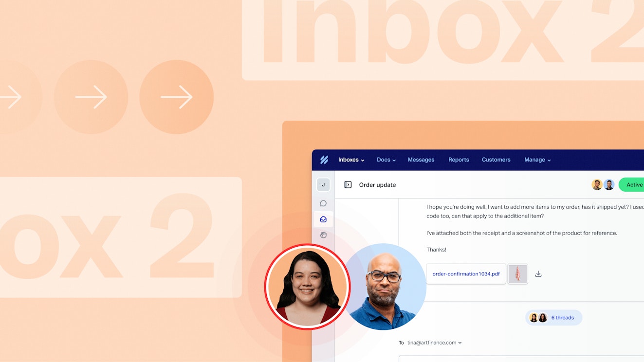644x362 pixels.
Task: Click the download attachments icon
Action: pyautogui.click(x=538, y=274)
